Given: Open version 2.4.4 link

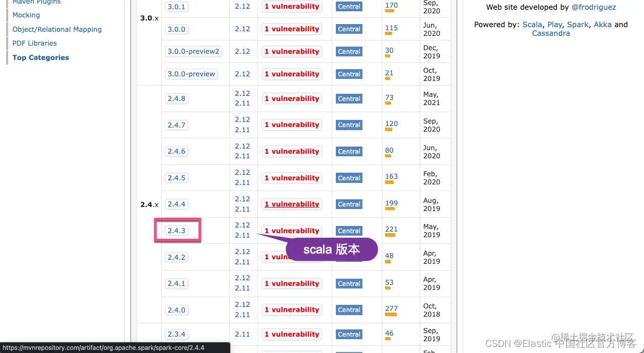Looking at the screenshot, I should click(177, 204).
